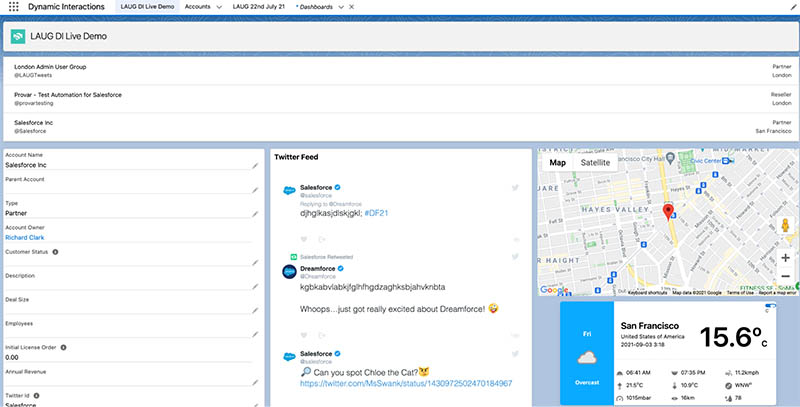Image resolution: width=800 pixels, height=407 pixels.
Task: Zoom out on the map
Action: coord(785,276)
